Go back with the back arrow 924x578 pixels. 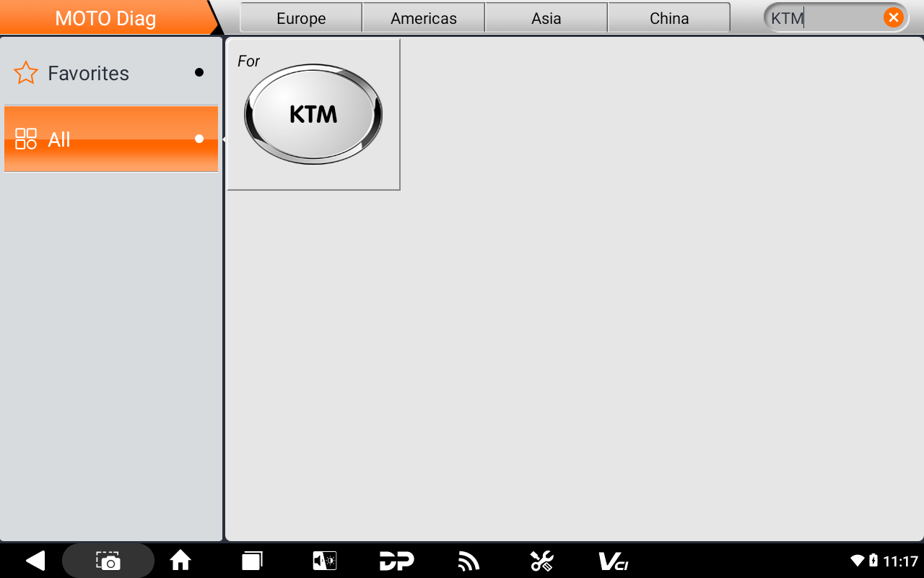[35, 561]
